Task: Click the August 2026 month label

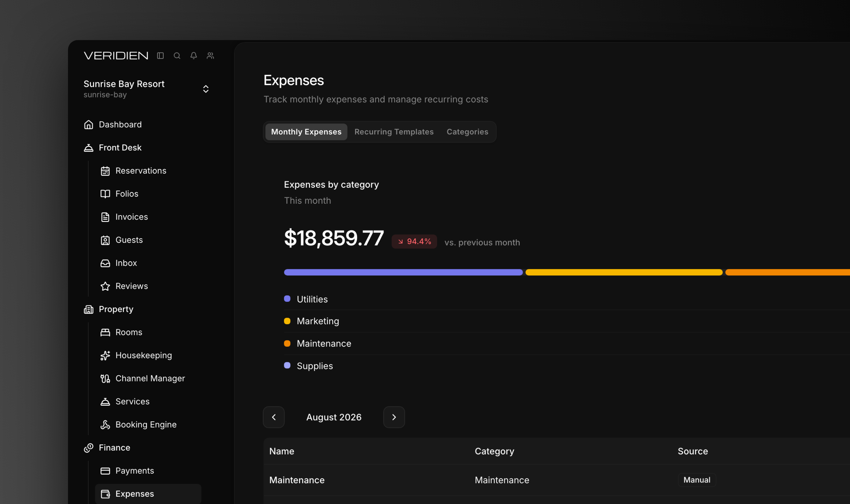Action: point(334,417)
